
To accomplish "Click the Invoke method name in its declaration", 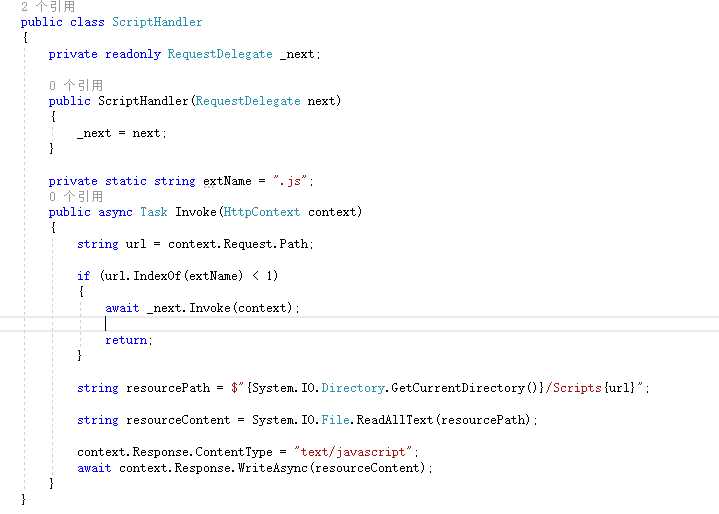I will pos(196,212).
